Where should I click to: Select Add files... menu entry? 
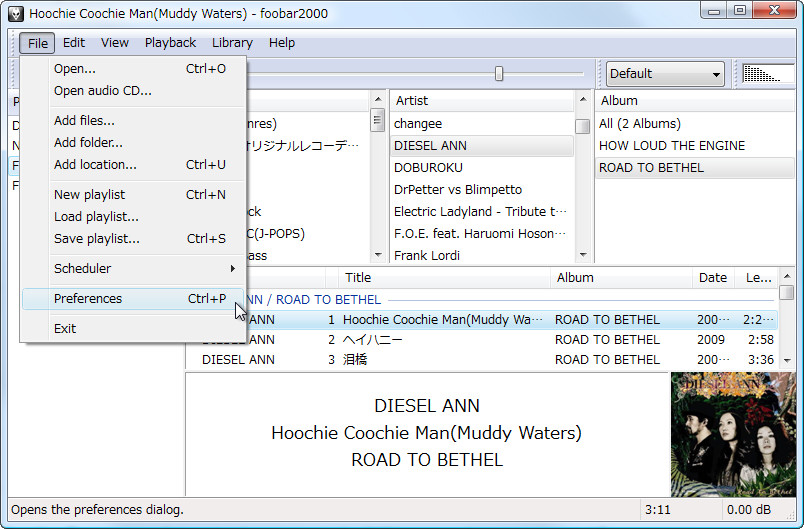click(x=133, y=120)
